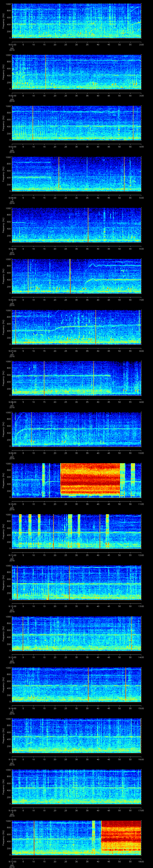Select the '13:00' end time label
The height and width of the screenshot is (868, 153).
[141, 606]
